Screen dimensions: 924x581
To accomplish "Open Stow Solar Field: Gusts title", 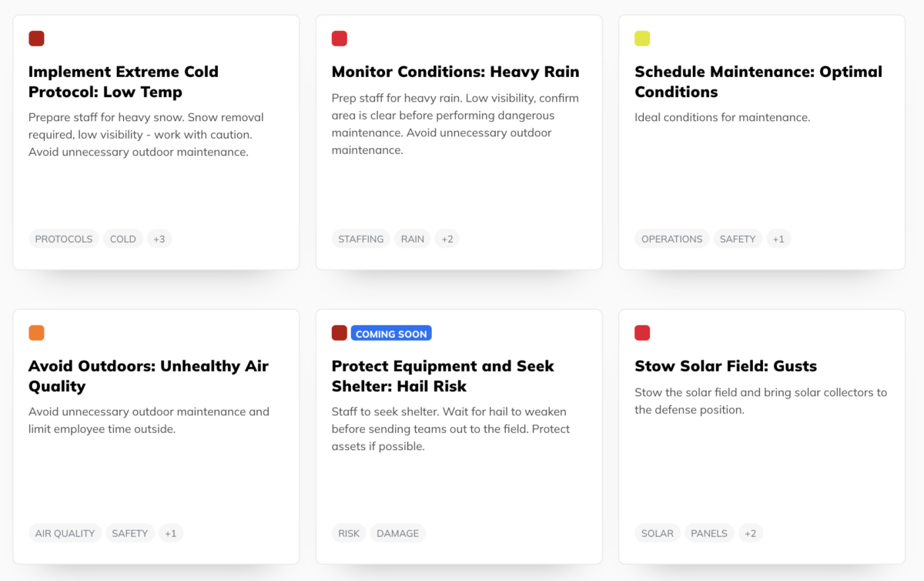I will click(x=725, y=366).
